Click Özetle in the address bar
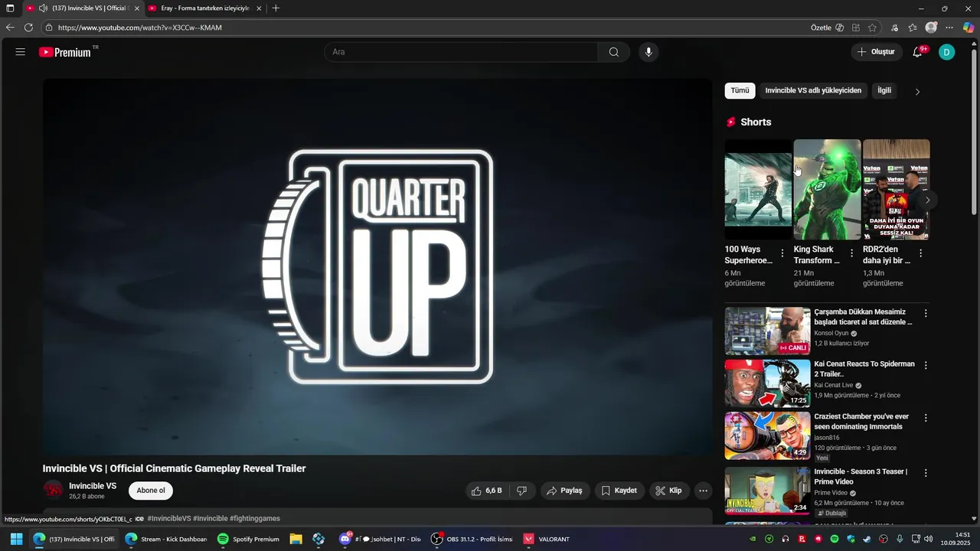This screenshot has width=980, height=551. pos(827,28)
